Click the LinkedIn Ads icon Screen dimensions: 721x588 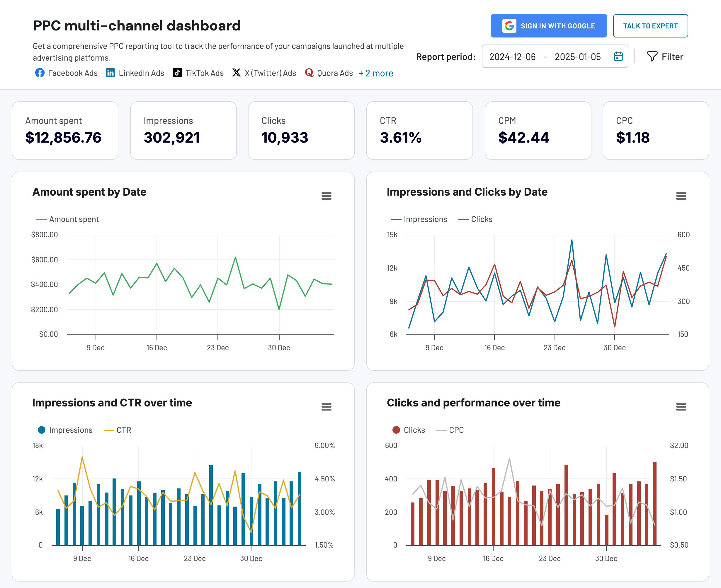point(110,73)
